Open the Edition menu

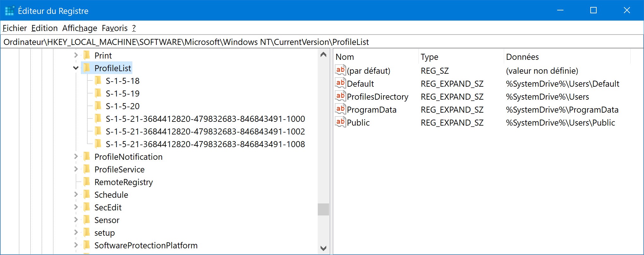(x=45, y=28)
